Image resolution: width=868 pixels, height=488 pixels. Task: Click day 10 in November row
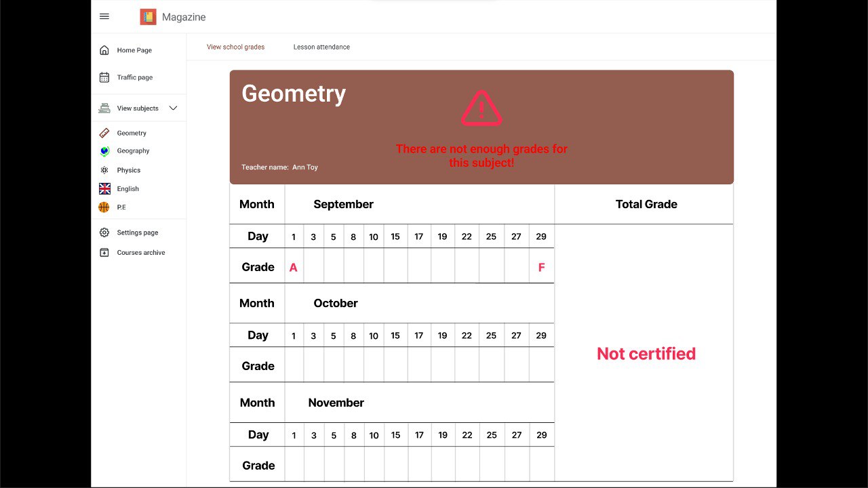[x=374, y=435]
